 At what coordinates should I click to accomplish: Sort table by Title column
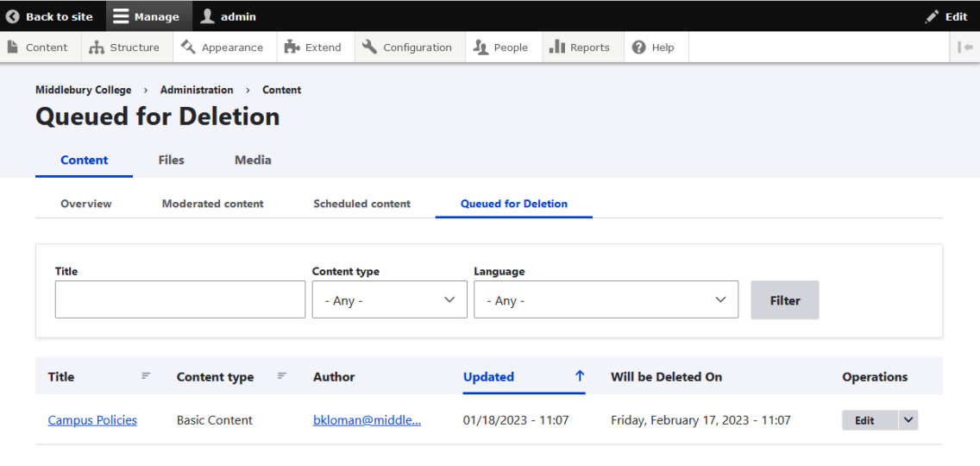coord(99,376)
